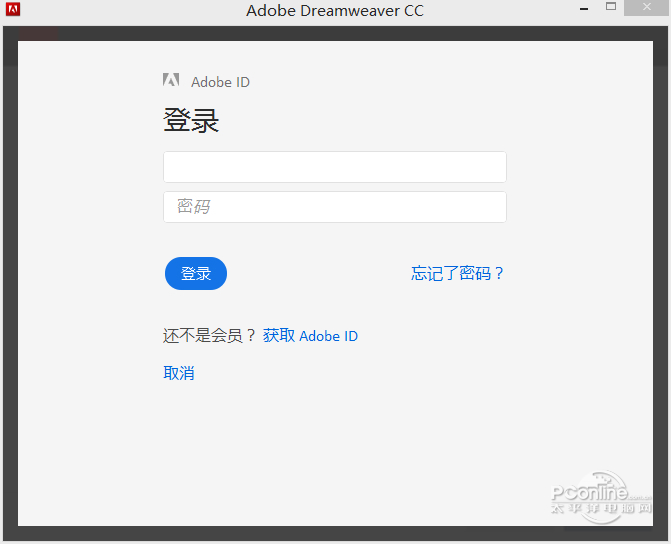Follow the 获取 Adobe ID link
Image resolution: width=671 pixels, height=544 pixels.
click(310, 336)
